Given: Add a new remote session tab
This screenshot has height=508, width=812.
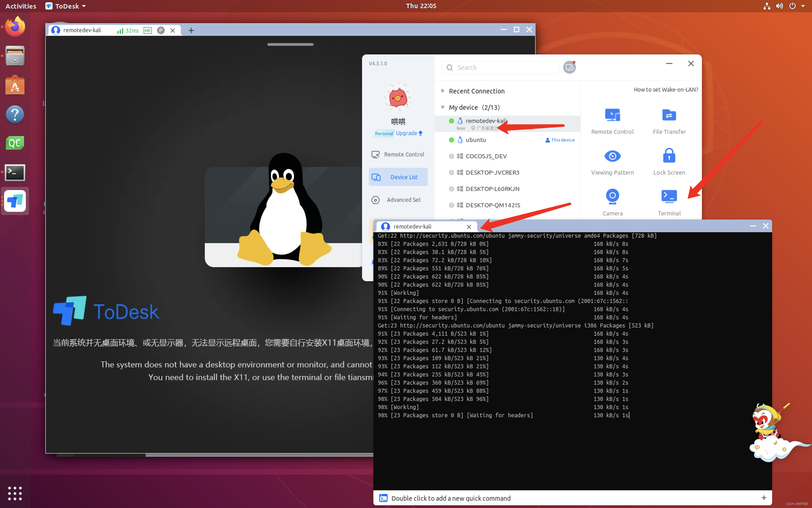Looking at the screenshot, I should point(191,31).
